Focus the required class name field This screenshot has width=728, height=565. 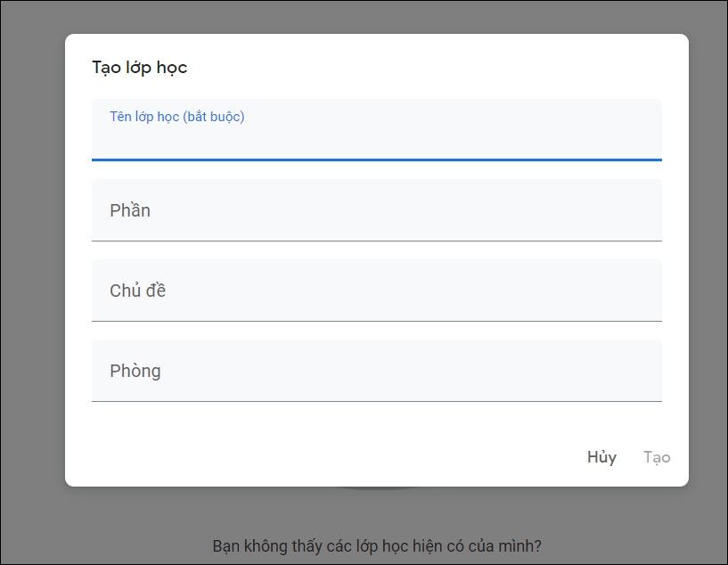[x=375, y=131]
